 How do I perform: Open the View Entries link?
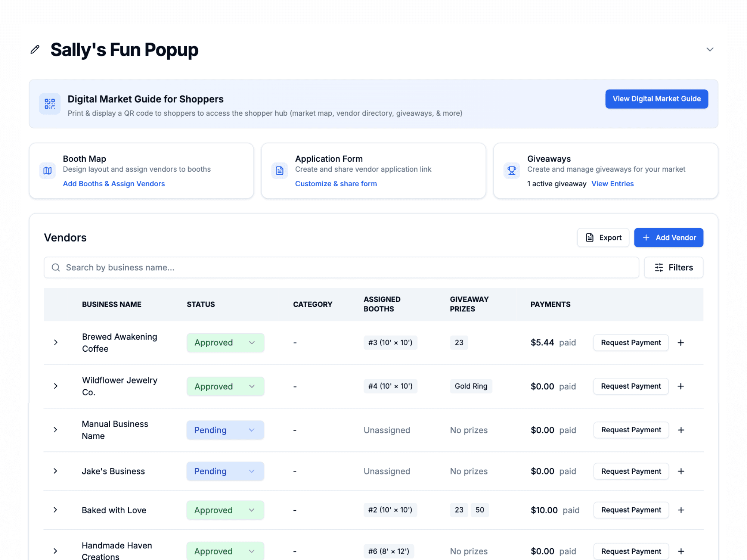coord(612,184)
